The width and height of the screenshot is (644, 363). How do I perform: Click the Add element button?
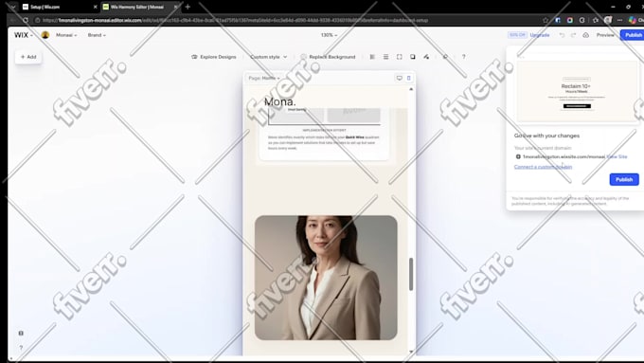tap(28, 57)
